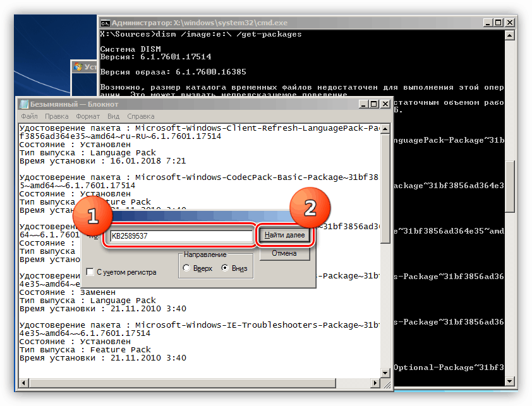Open the Вид menu in Notepad
532x406 pixels.
coord(113,116)
